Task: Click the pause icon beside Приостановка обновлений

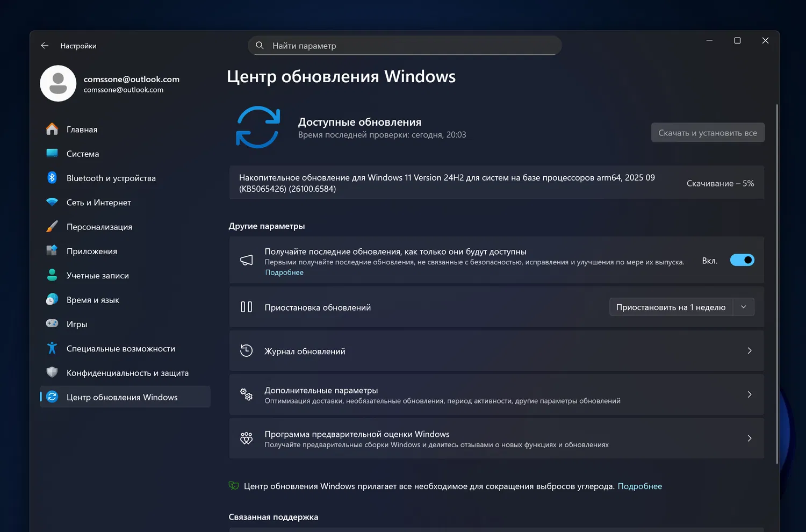Action: 246,307
